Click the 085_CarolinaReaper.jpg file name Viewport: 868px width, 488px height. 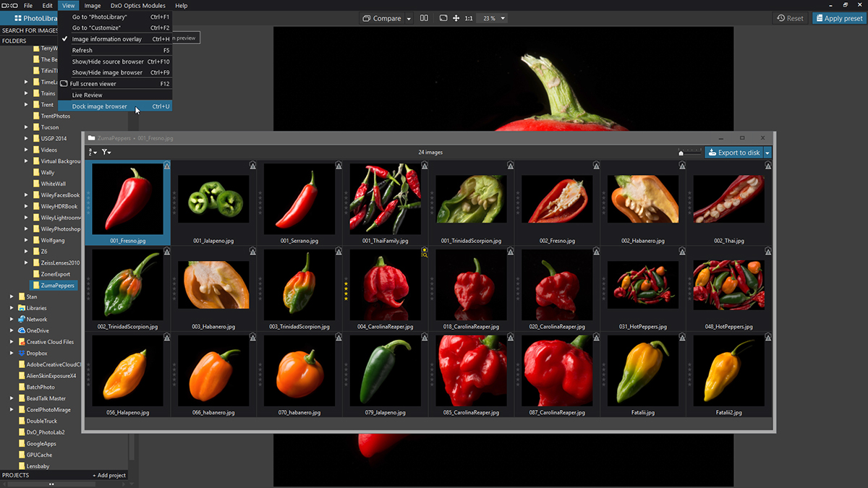pyautogui.click(x=471, y=413)
